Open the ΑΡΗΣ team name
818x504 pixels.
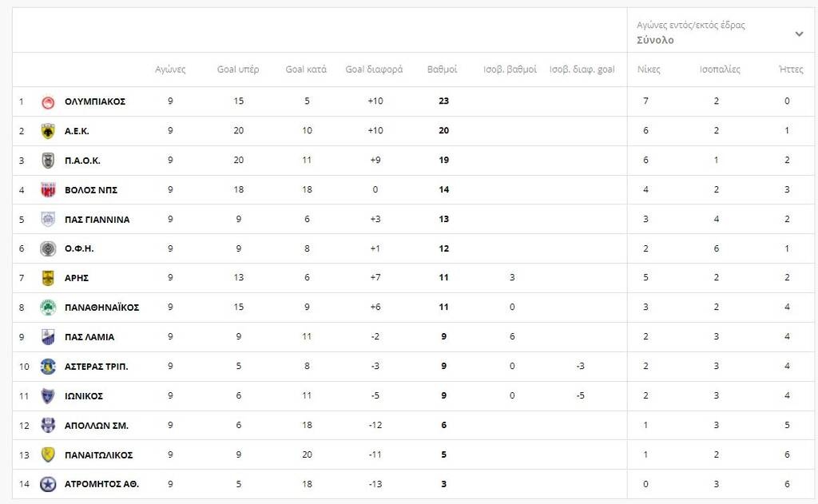pyautogui.click(x=77, y=278)
